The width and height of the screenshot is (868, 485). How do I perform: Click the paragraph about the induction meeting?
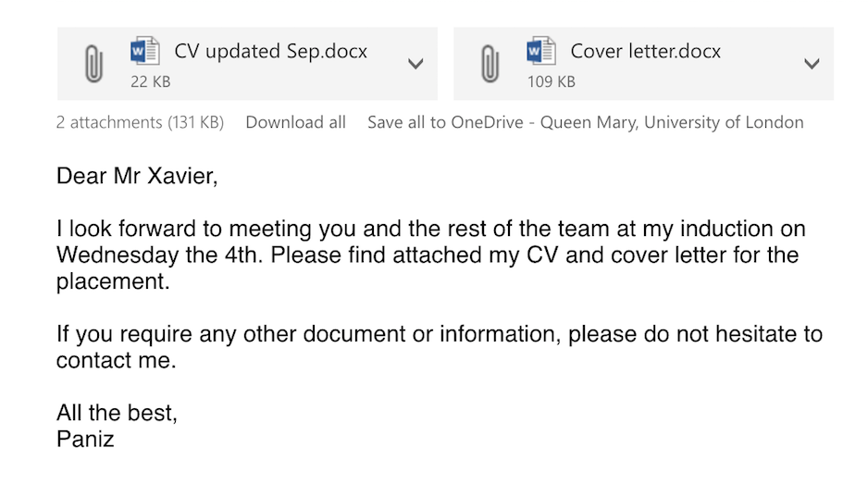coord(431,255)
